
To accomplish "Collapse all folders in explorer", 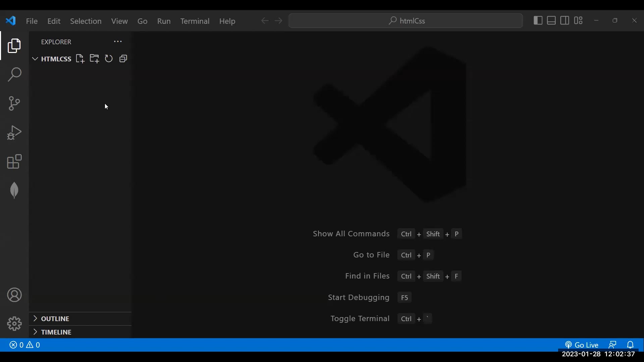I will click(123, 59).
